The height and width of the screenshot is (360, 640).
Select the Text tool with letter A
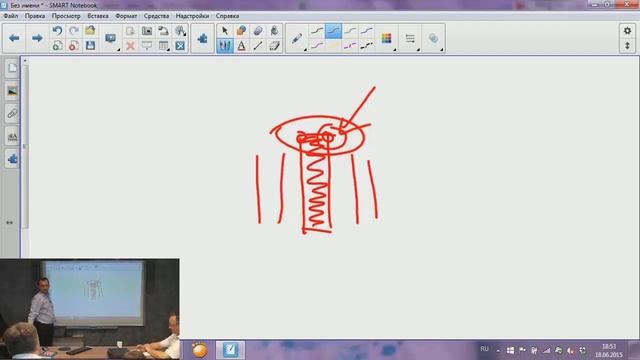pyautogui.click(x=241, y=45)
